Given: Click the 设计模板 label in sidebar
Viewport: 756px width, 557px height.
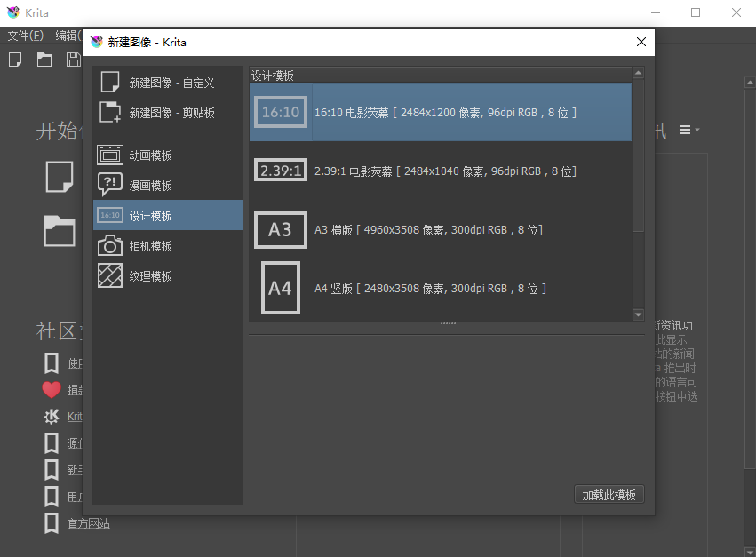Looking at the screenshot, I should [150, 216].
